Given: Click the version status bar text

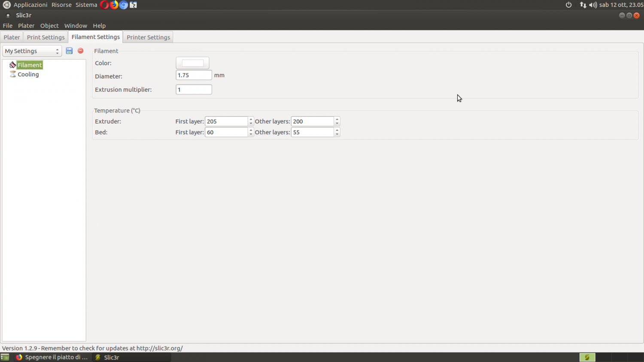Looking at the screenshot, I should point(92,348).
